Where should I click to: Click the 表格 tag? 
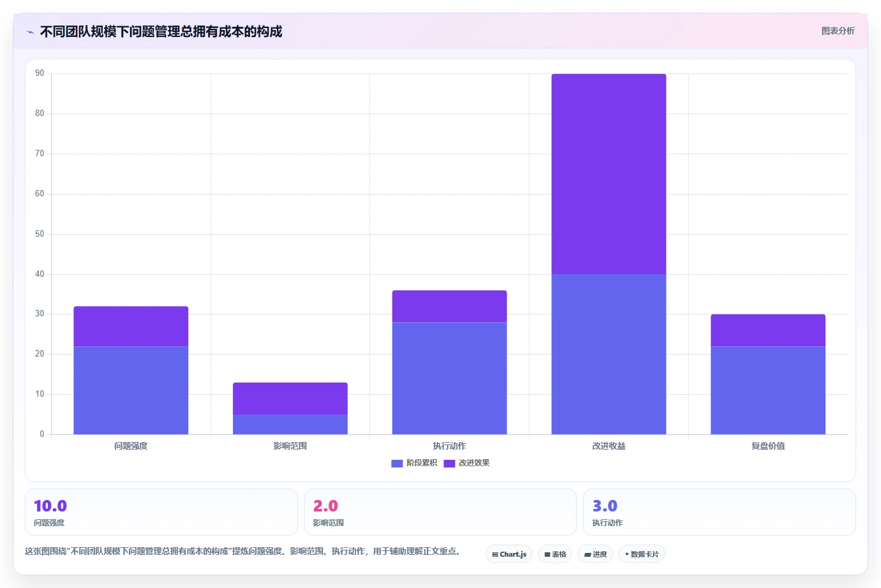pyautogui.click(x=555, y=554)
